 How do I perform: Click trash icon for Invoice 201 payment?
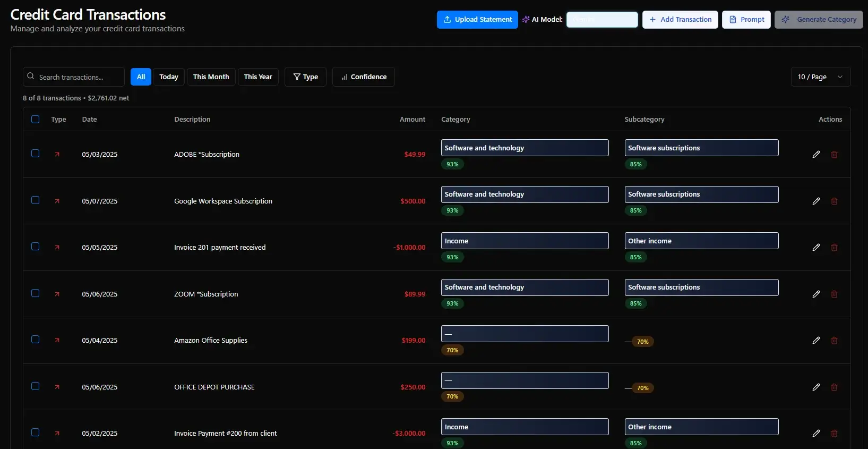[x=834, y=248]
